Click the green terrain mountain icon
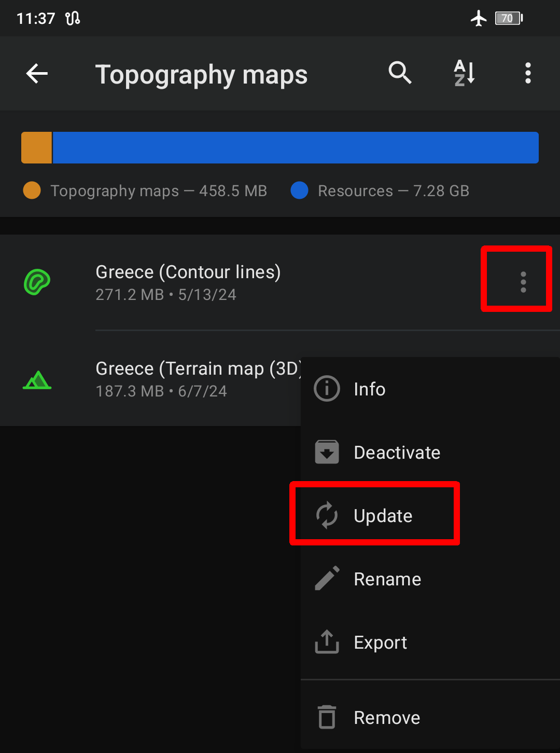Screen dimensions: 560x753 pos(37,380)
